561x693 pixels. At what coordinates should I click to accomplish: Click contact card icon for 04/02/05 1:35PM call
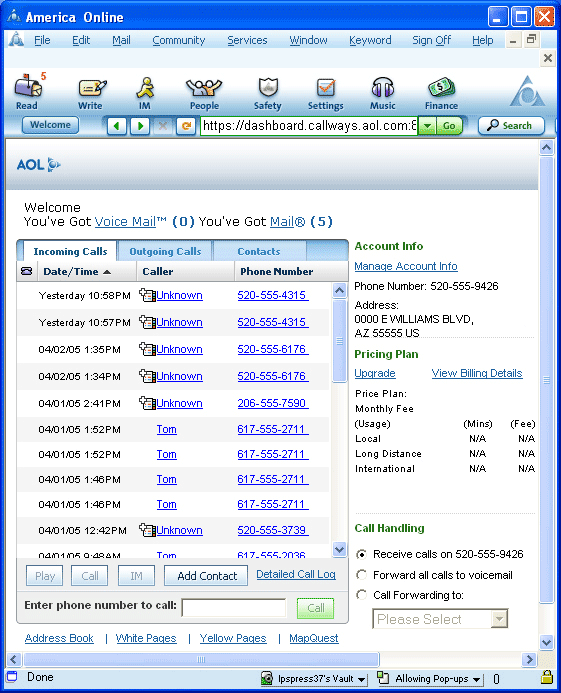click(x=147, y=349)
